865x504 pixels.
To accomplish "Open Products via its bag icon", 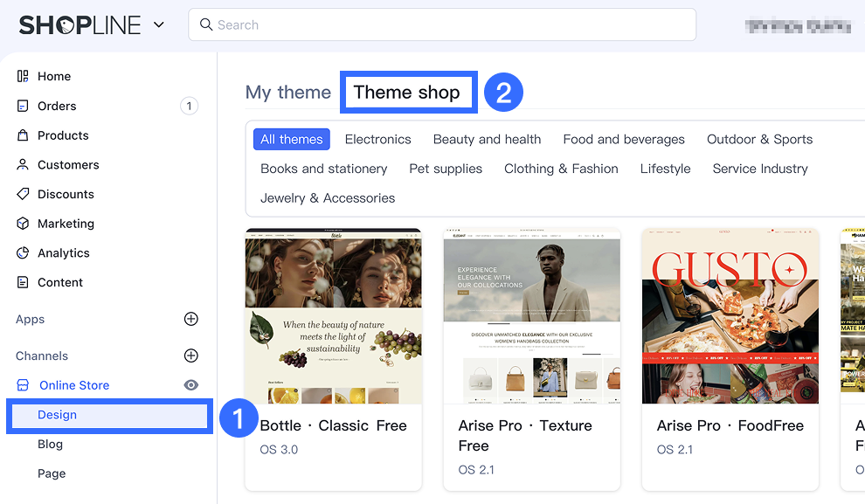I will (23, 135).
